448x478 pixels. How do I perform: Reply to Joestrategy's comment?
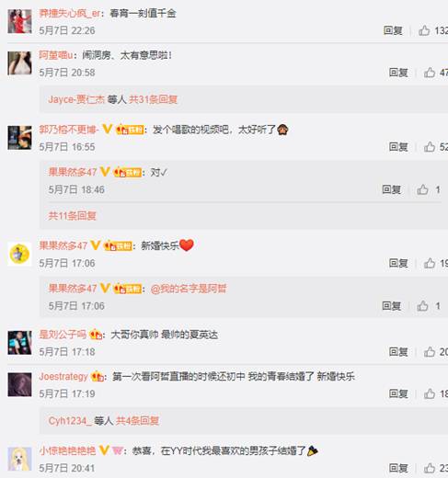[398, 393]
